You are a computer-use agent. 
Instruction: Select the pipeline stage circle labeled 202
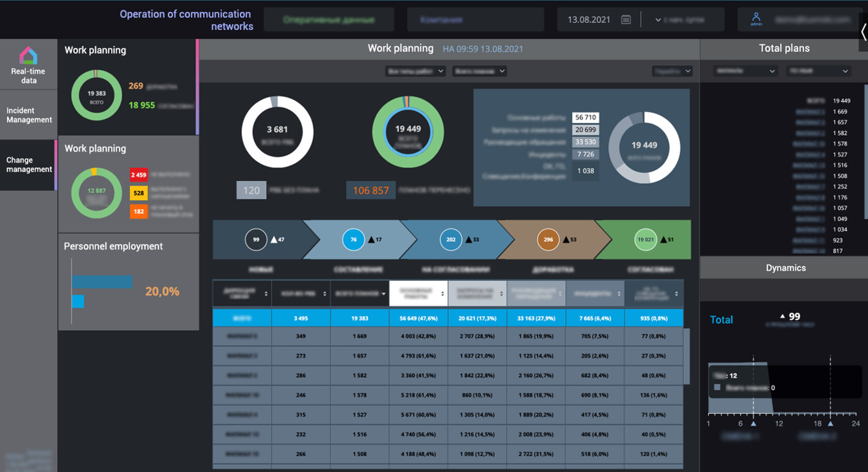pyautogui.click(x=451, y=240)
